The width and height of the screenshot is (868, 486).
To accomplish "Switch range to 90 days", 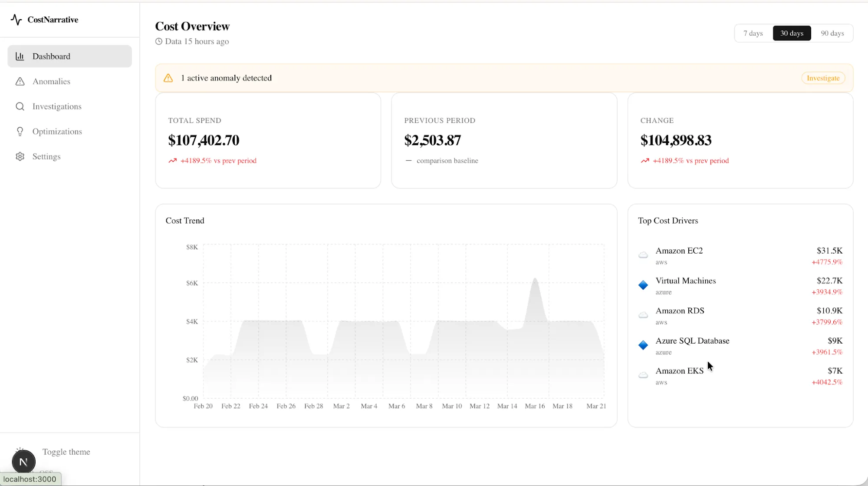I will [832, 33].
